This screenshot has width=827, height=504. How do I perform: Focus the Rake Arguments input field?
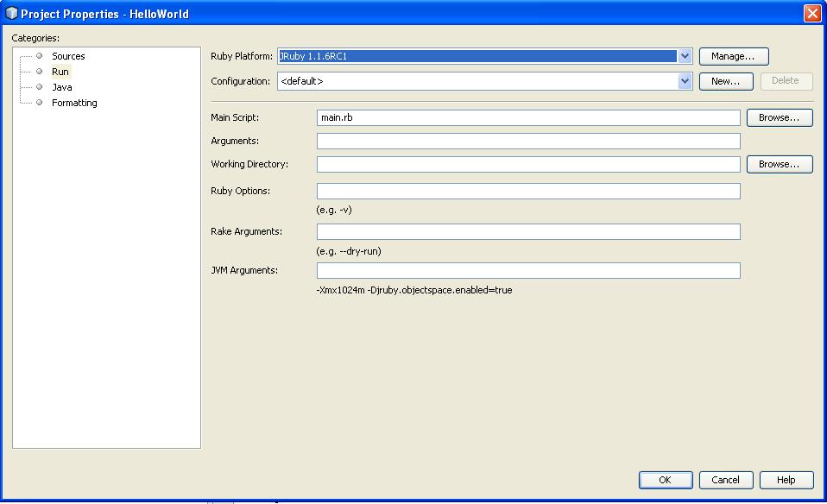(x=528, y=231)
